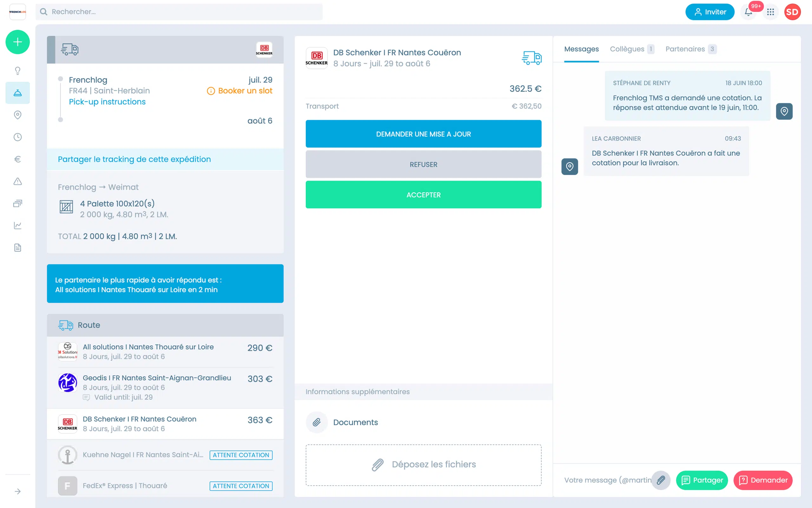Click the Booker un slot link
The width and height of the screenshot is (812, 508).
click(x=240, y=91)
